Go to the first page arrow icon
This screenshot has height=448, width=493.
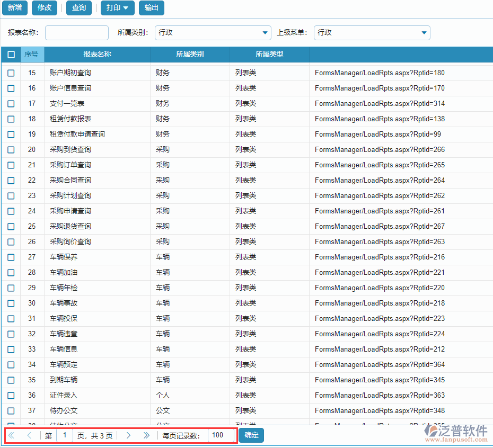(11, 435)
